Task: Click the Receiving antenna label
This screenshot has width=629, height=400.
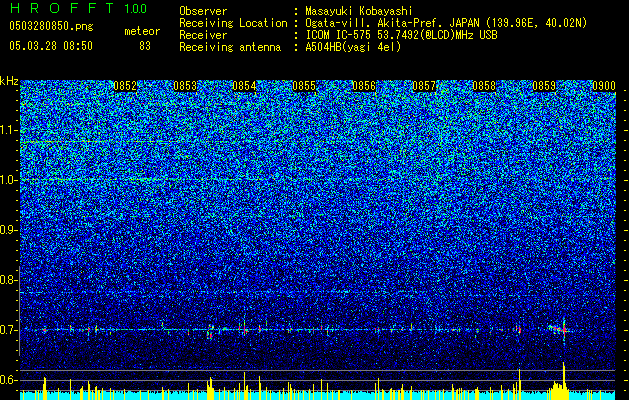Action: (x=230, y=47)
